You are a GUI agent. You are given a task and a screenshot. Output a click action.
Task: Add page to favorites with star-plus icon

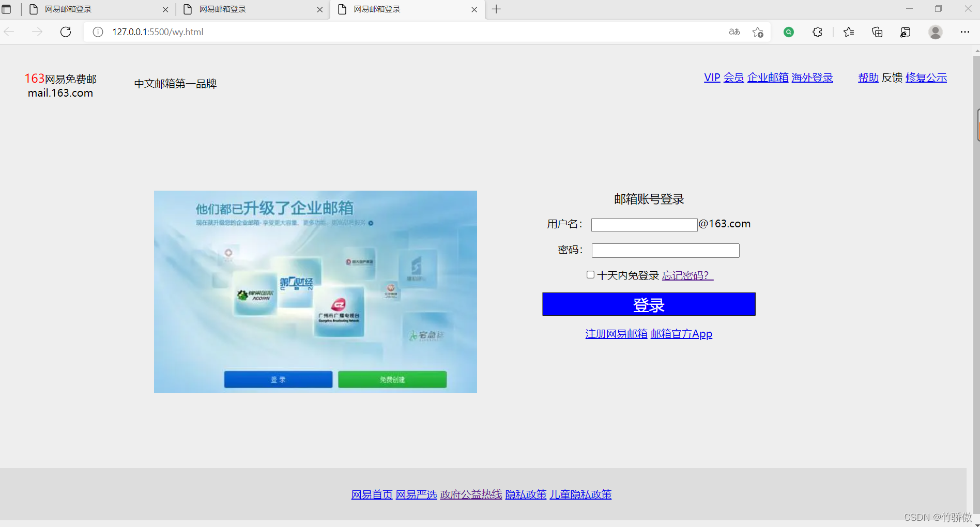(x=758, y=32)
